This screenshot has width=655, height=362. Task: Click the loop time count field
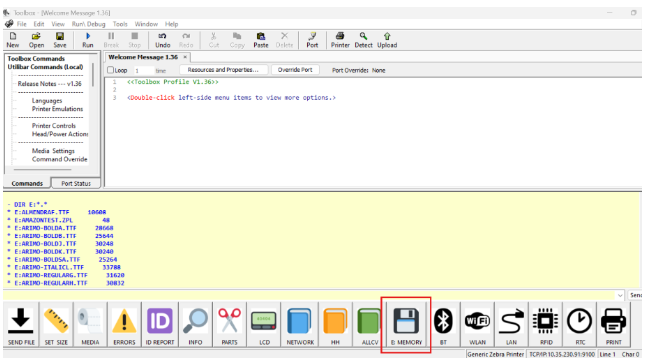144,71
